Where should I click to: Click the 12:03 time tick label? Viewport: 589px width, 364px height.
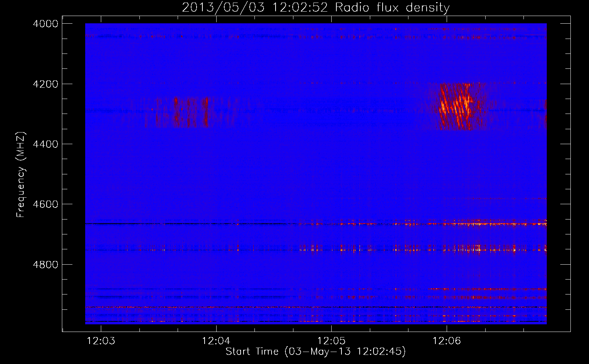point(101,341)
